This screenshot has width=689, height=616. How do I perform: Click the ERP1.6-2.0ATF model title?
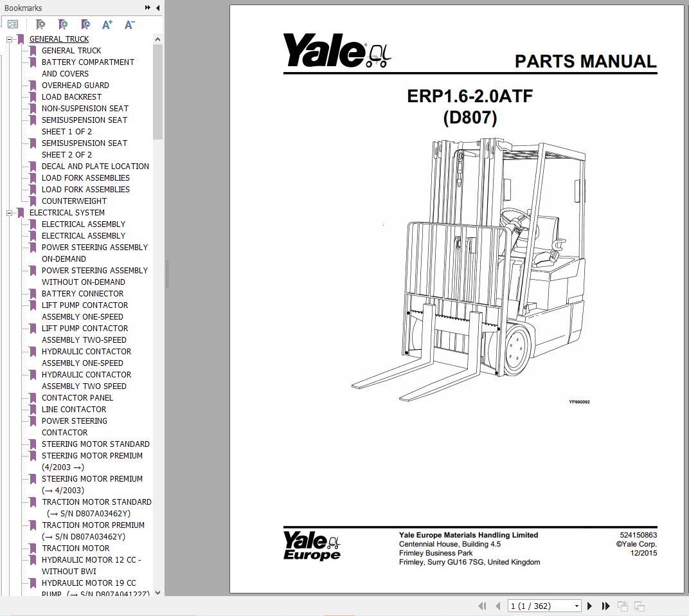(x=470, y=96)
